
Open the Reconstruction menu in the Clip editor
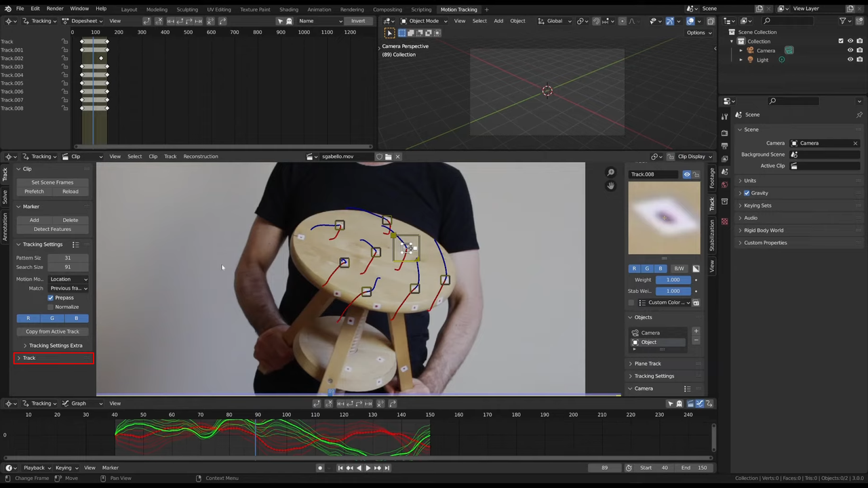(200, 156)
